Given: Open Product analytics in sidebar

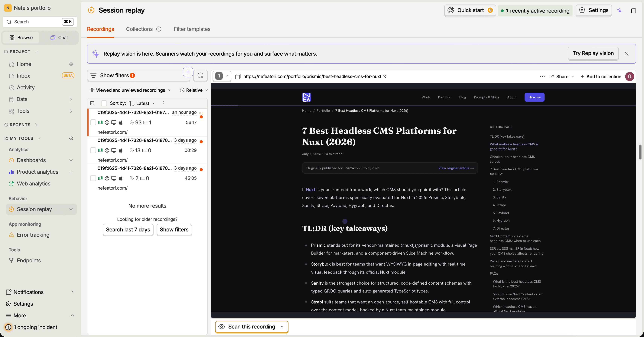Looking at the screenshot, I should point(37,172).
